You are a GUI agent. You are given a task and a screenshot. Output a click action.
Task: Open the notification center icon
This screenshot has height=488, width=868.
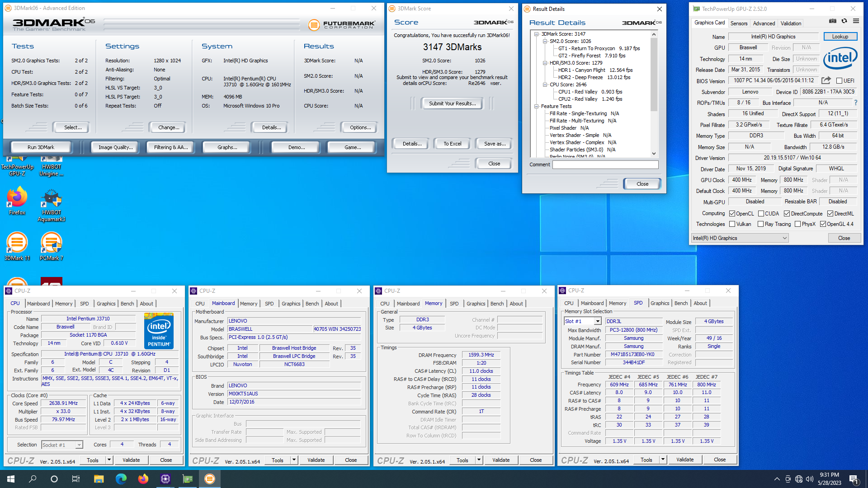[854, 479]
